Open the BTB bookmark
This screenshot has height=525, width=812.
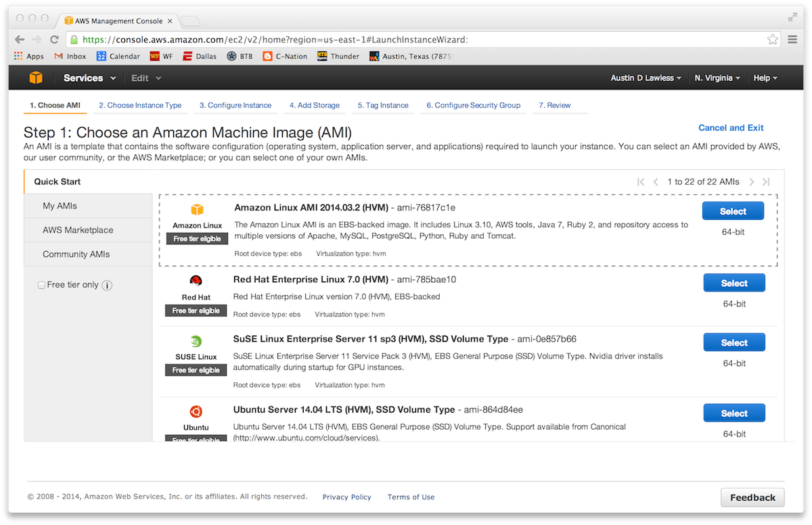click(x=240, y=56)
